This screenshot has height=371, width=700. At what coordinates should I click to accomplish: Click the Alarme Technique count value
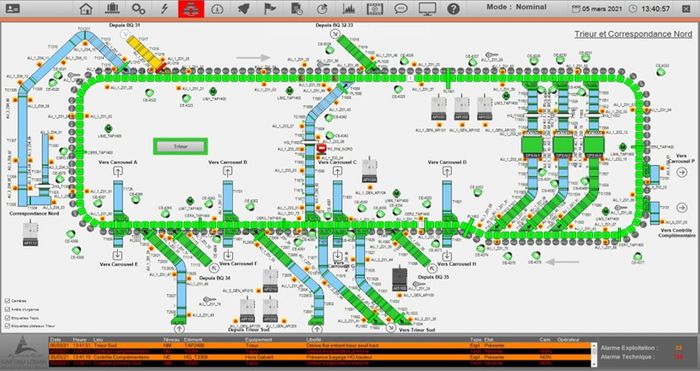click(679, 357)
